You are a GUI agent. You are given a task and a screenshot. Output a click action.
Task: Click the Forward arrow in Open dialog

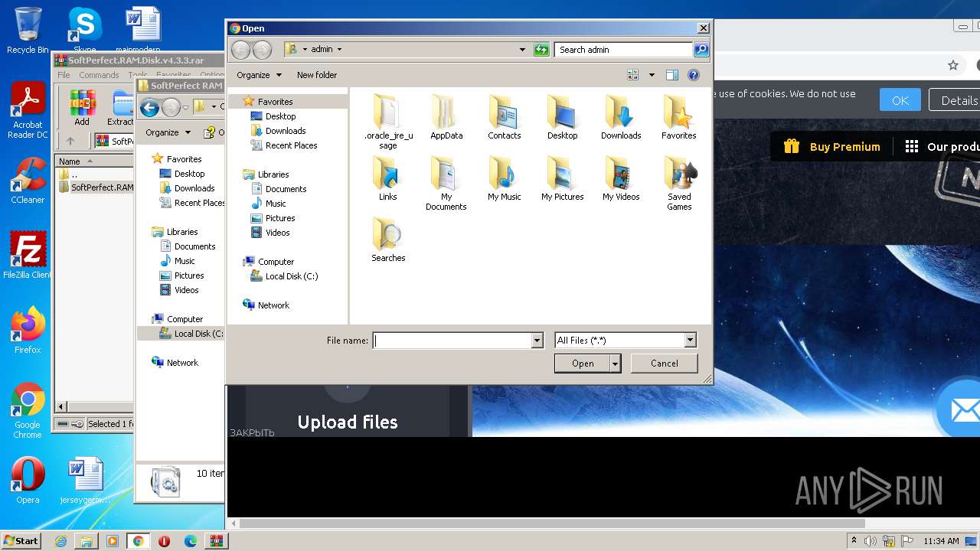click(262, 50)
